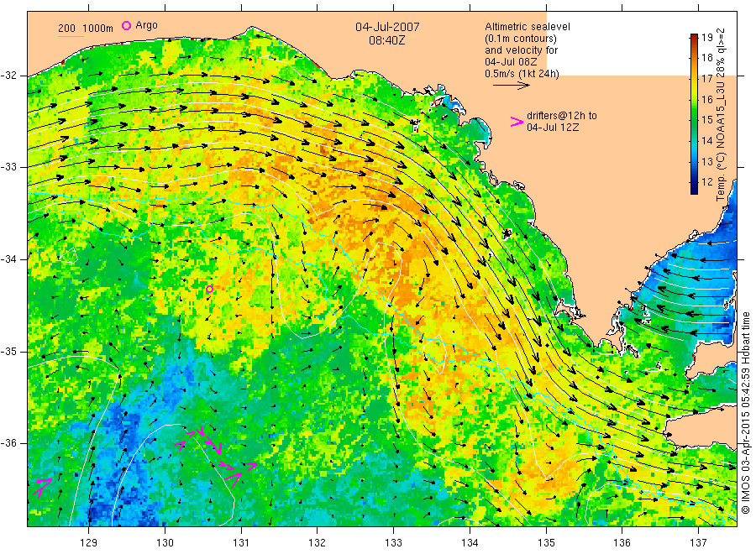The image size is (756, 554).
Task: Click the date label 04-Jul-2007
Action: click(387, 27)
